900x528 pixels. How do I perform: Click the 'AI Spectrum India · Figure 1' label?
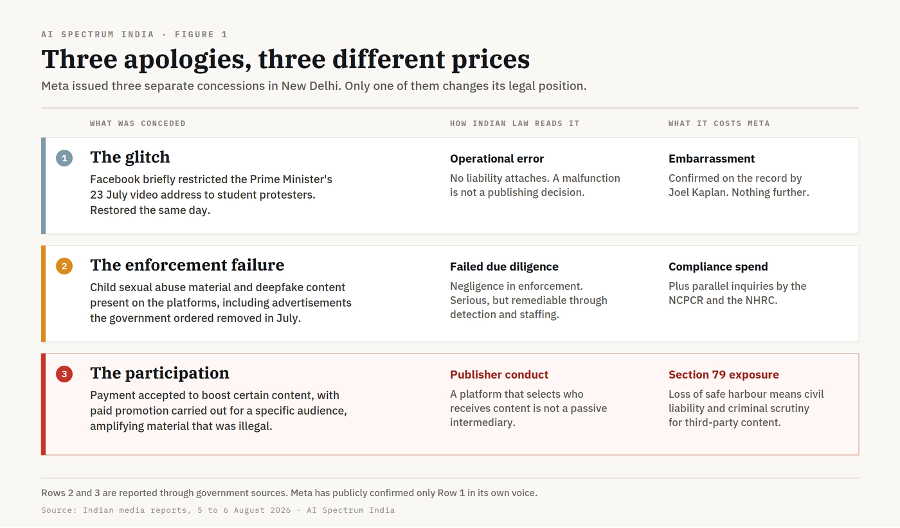click(x=134, y=34)
